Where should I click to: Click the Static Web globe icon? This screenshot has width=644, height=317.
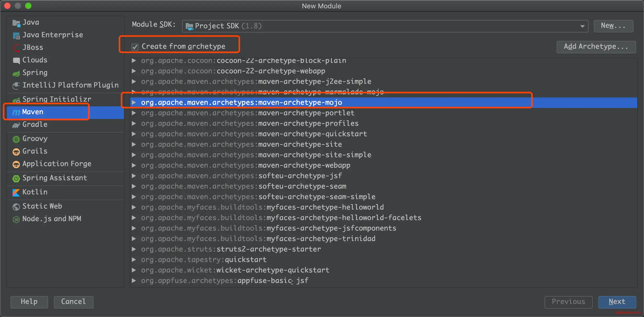(16, 207)
